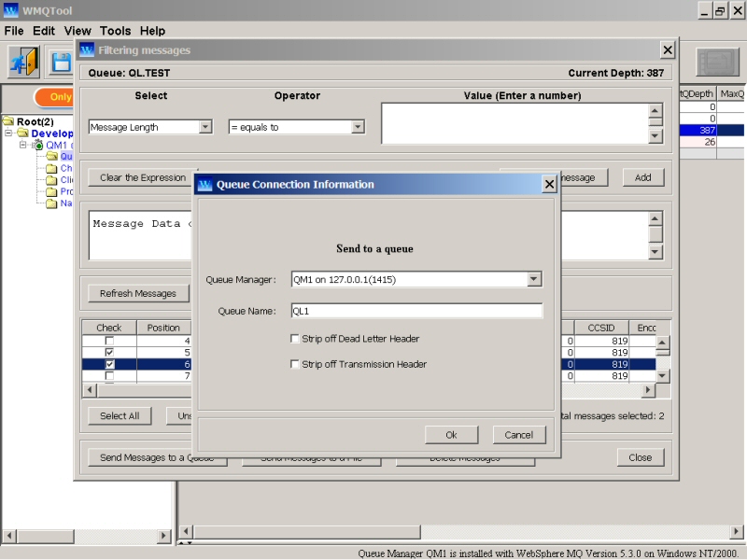Open the equals to operator dropdown
The height and width of the screenshot is (560, 747).
[x=358, y=127]
